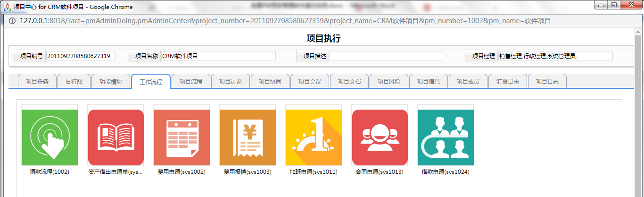
Task: Open the 费用报销(sys1003) receipt icon
Action: coord(248,137)
